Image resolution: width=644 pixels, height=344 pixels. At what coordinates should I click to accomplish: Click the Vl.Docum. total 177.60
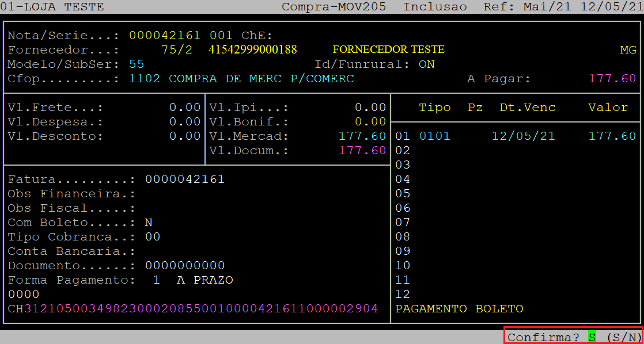(362, 150)
